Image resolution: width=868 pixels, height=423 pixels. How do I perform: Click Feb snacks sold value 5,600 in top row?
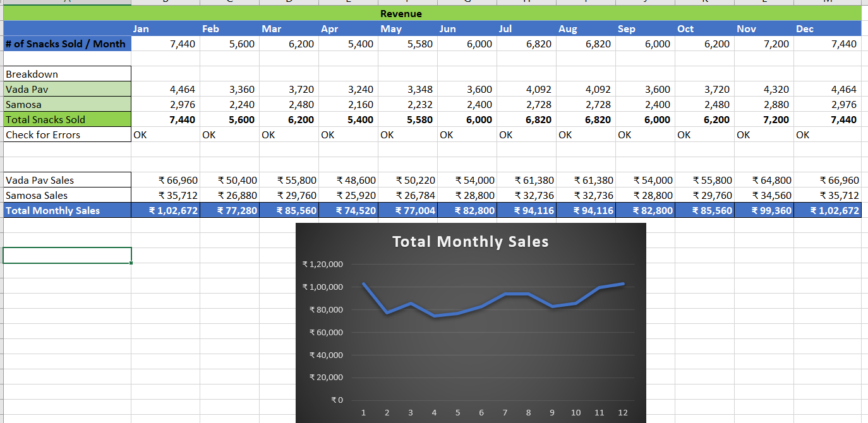point(229,44)
